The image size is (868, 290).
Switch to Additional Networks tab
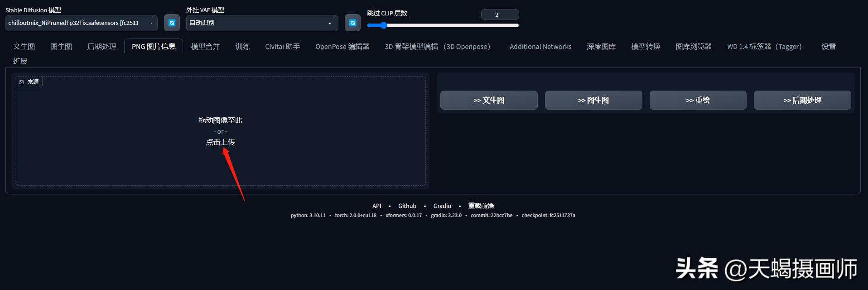[x=540, y=47]
